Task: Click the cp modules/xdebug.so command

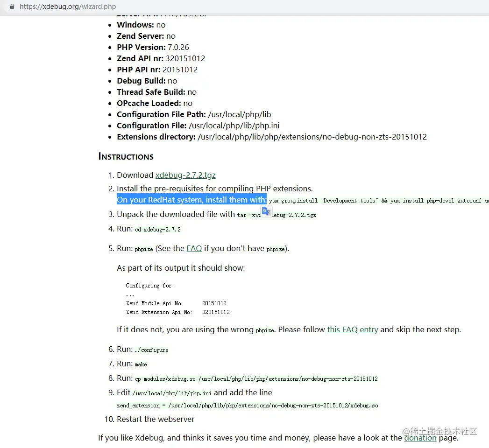Action: tap(256, 379)
